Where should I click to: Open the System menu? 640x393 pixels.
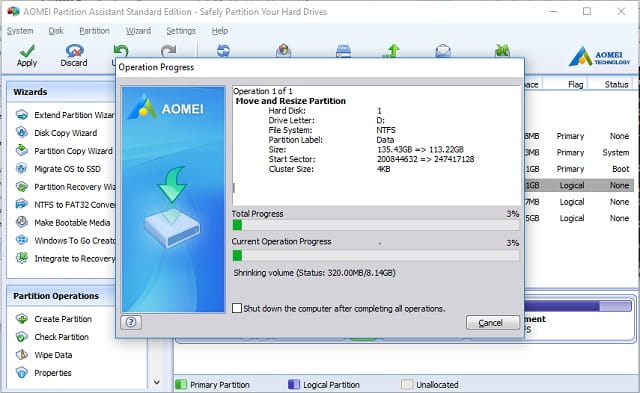pos(20,31)
